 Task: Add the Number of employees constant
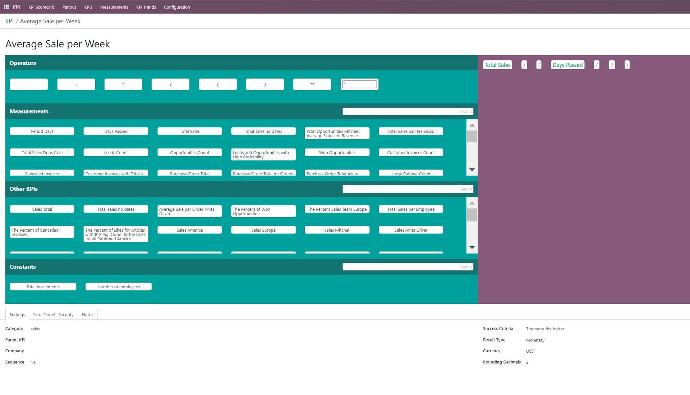(119, 286)
